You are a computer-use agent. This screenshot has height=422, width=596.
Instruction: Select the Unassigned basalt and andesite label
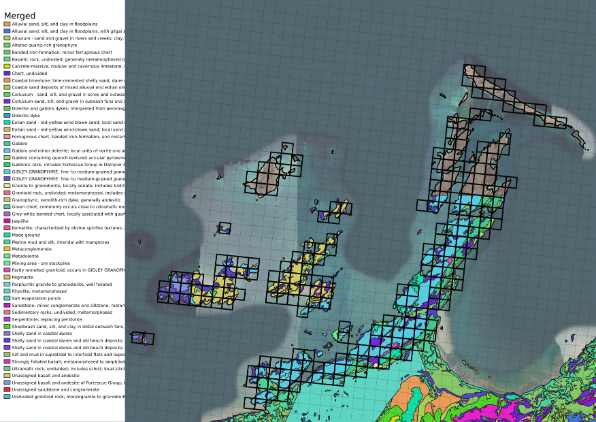point(46,376)
